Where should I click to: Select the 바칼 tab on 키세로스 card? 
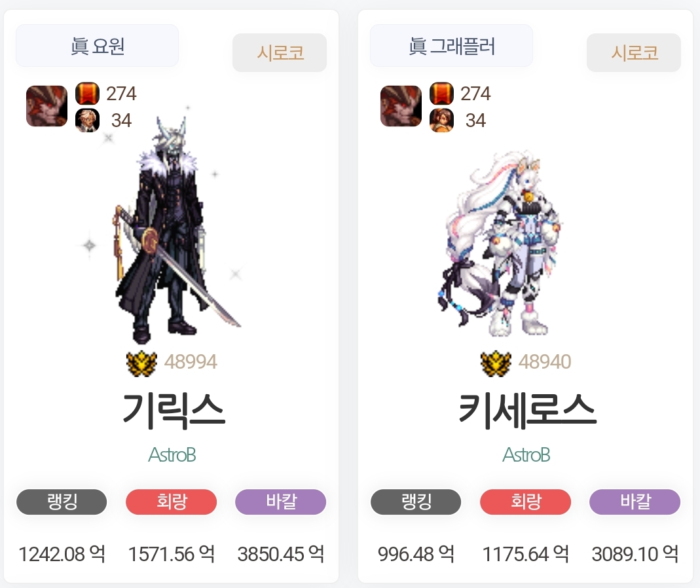pyautogui.click(x=635, y=502)
